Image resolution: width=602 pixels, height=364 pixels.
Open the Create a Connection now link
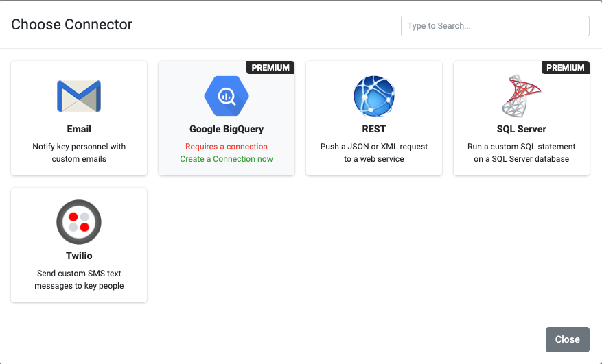click(x=227, y=159)
